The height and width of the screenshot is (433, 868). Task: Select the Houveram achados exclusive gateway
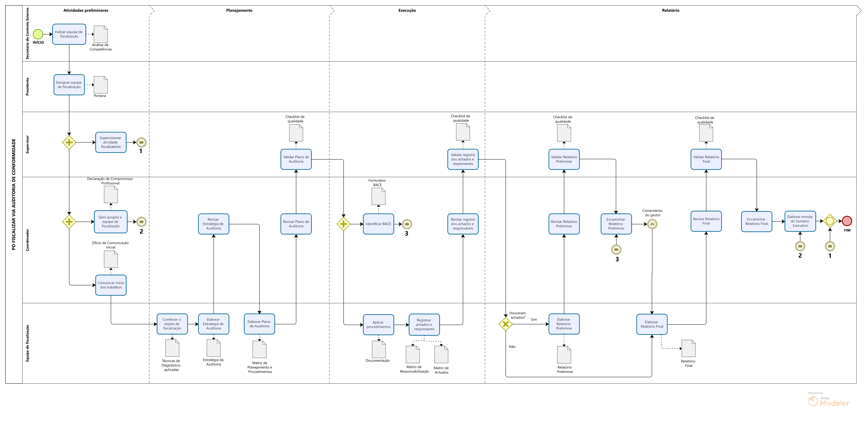(505, 324)
